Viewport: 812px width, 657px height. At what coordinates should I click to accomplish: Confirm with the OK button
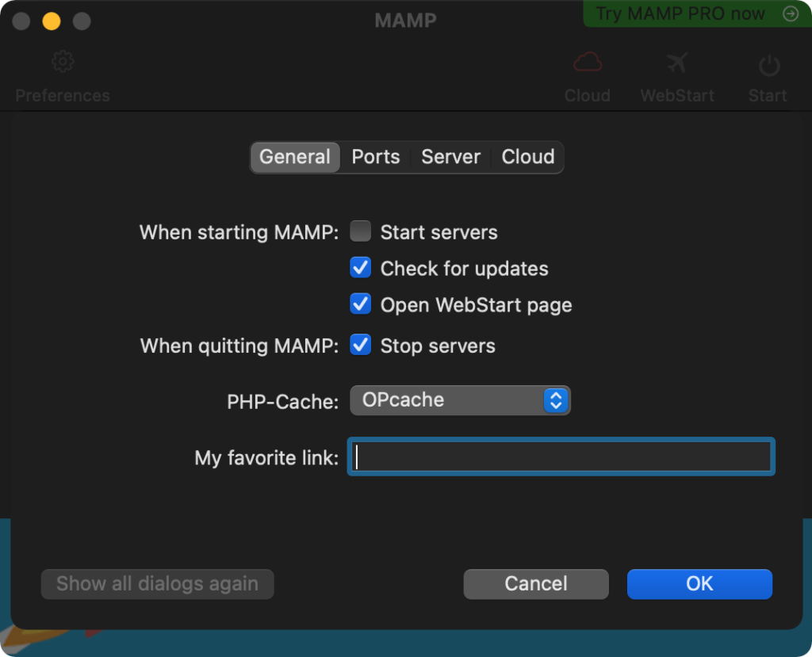tap(699, 584)
